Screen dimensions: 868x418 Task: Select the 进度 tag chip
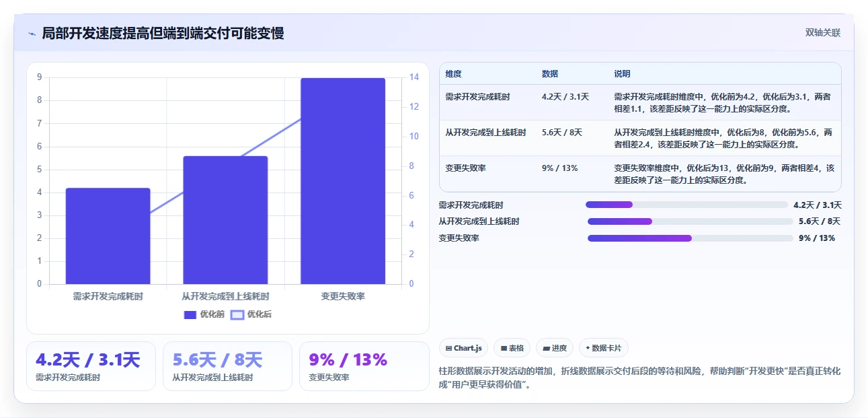pyautogui.click(x=555, y=348)
